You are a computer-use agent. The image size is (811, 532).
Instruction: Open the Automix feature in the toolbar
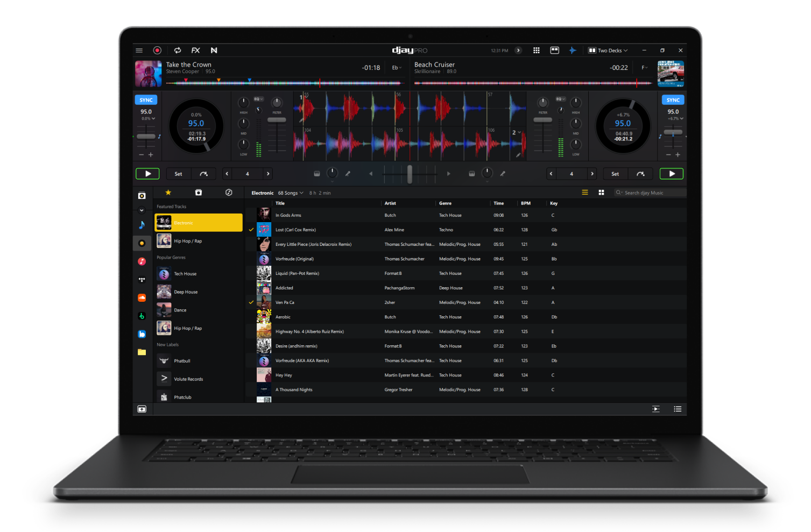(178, 50)
